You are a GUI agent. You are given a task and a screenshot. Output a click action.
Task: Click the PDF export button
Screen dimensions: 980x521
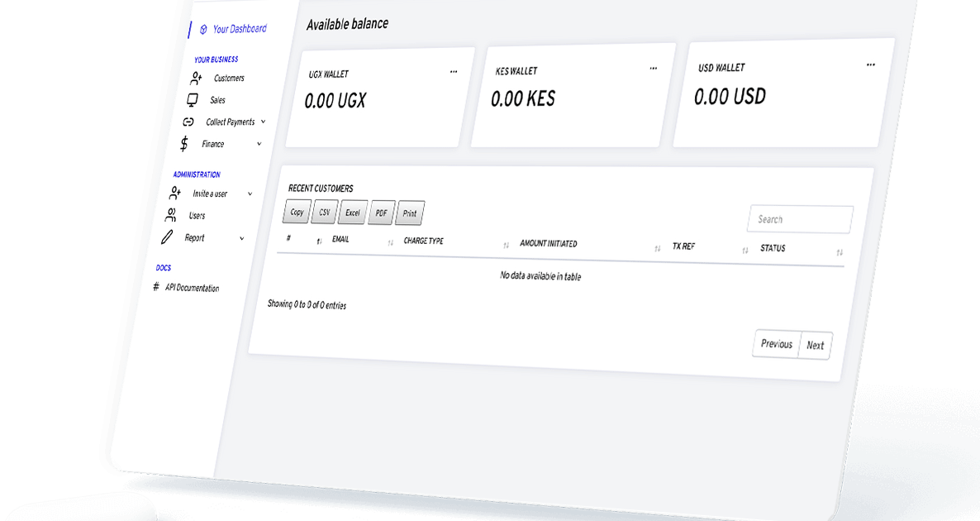381,213
